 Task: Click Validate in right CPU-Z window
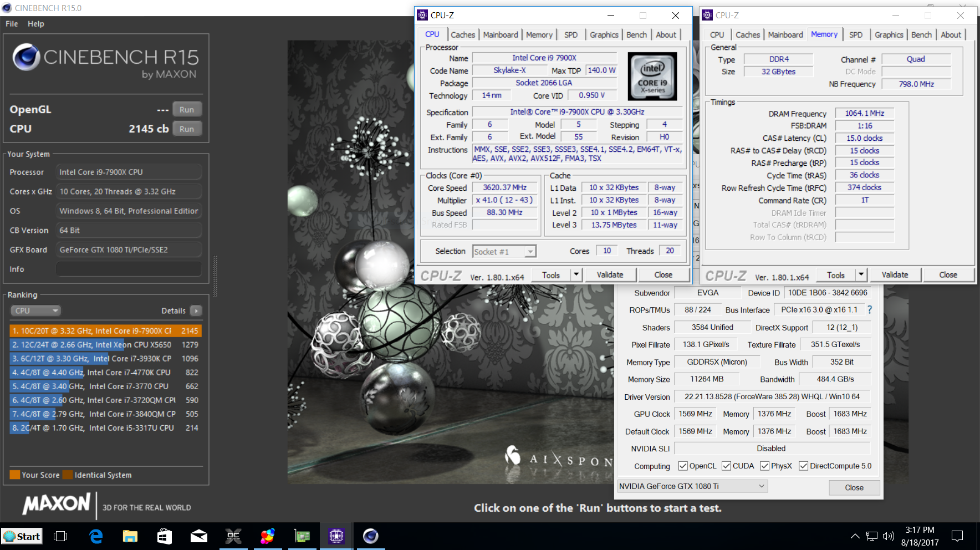tap(895, 274)
